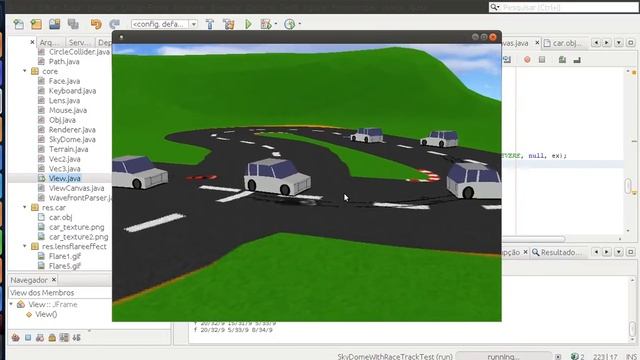Viewport: 640px width, 360px height.
Task: Close the Navegador panel tab
Action: point(54,280)
